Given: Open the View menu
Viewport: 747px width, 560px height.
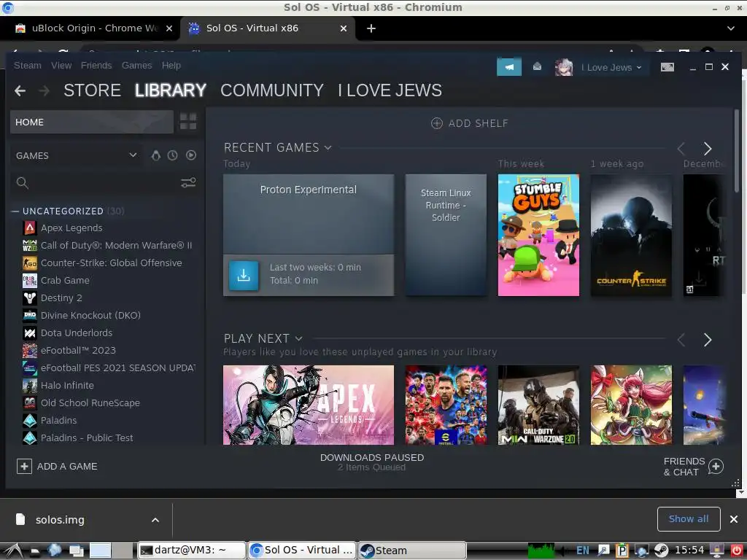Looking at the screenshot, I should tap(61, 65).
